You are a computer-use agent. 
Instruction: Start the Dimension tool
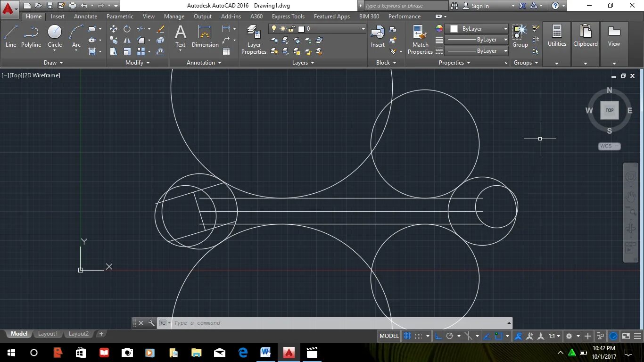(205, 36)
